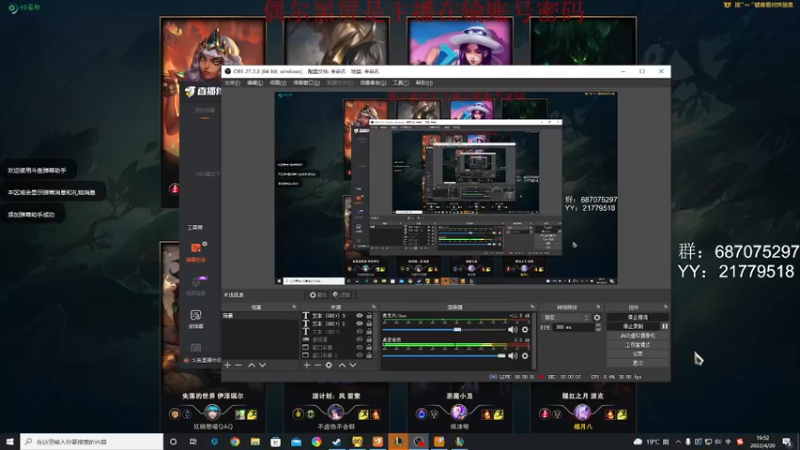Toggle visibility of third text (GDI+) source
Viewport: 800px width, 450px height.
(x=360, y=332)
